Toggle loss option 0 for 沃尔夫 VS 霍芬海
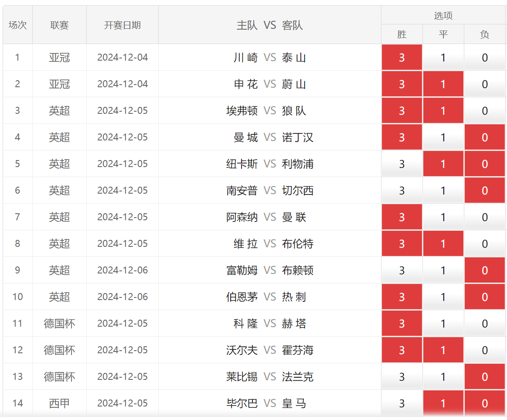 pos(485,350)
